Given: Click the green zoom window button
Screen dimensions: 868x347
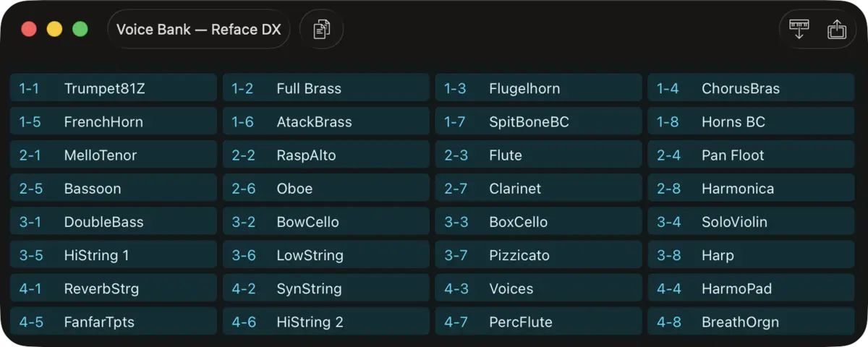Looking at the screenshot, I should tap(80, 30).
